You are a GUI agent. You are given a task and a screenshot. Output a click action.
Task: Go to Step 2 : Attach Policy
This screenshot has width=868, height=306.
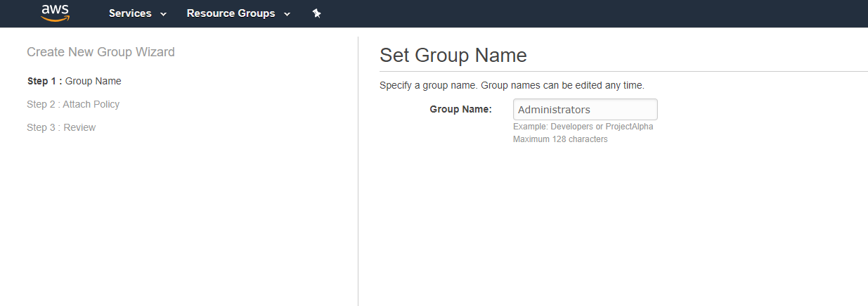[x=73, y=104]
